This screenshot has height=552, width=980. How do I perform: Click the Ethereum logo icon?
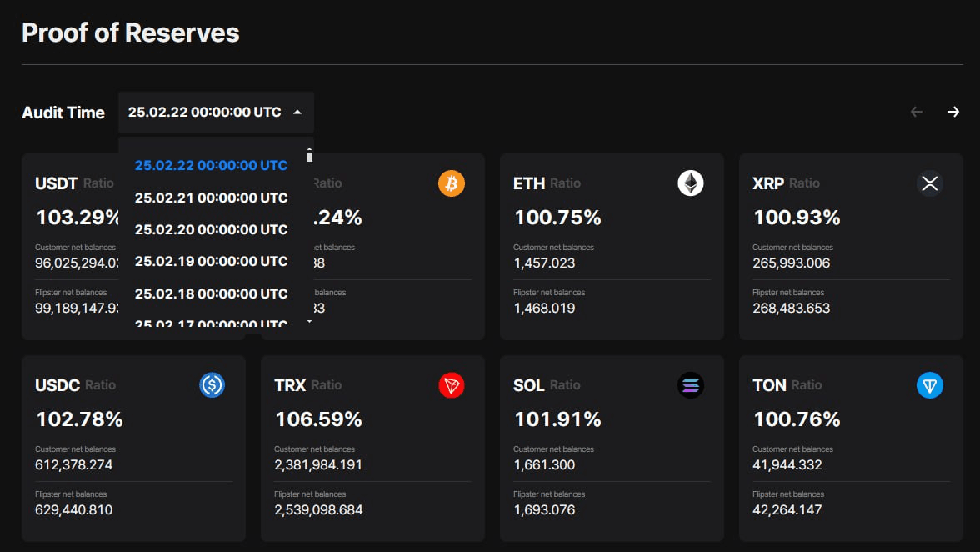click(x=691, y=183)
